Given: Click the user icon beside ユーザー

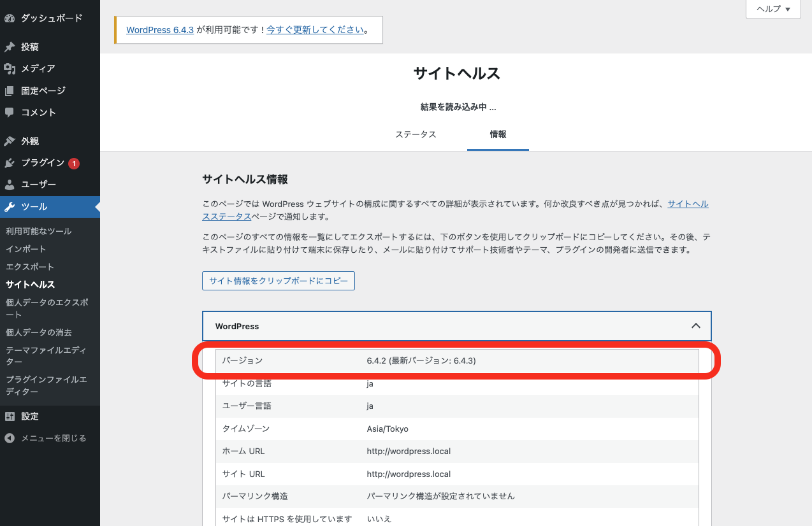Looking at the screenshot, I should pos(10,185).
